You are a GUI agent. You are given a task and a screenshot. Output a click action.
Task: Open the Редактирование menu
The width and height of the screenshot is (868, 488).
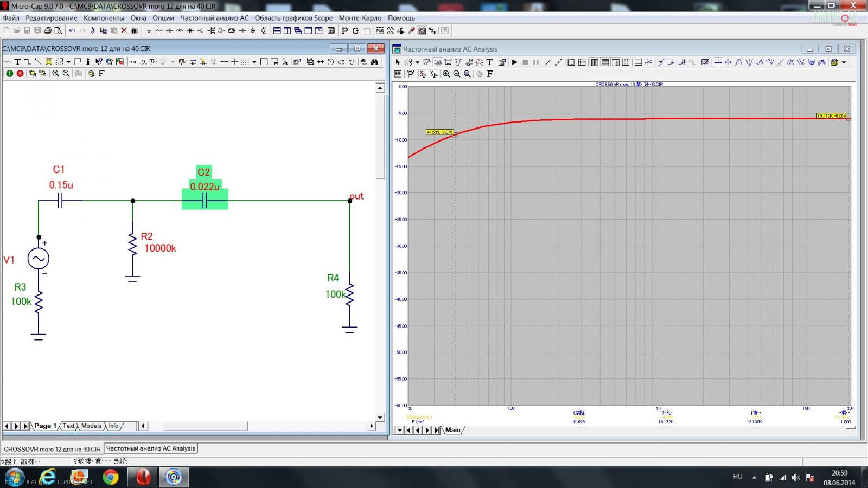tap(52, 18)
